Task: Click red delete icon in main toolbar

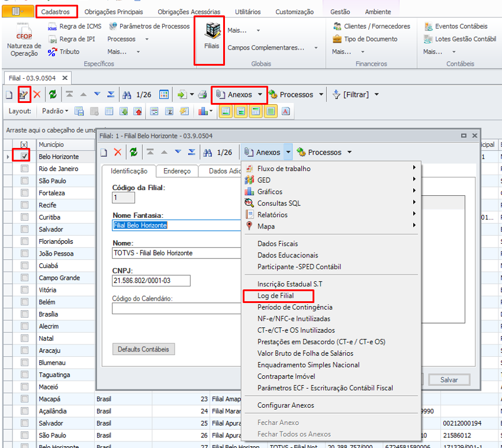Action: (37, 95)
